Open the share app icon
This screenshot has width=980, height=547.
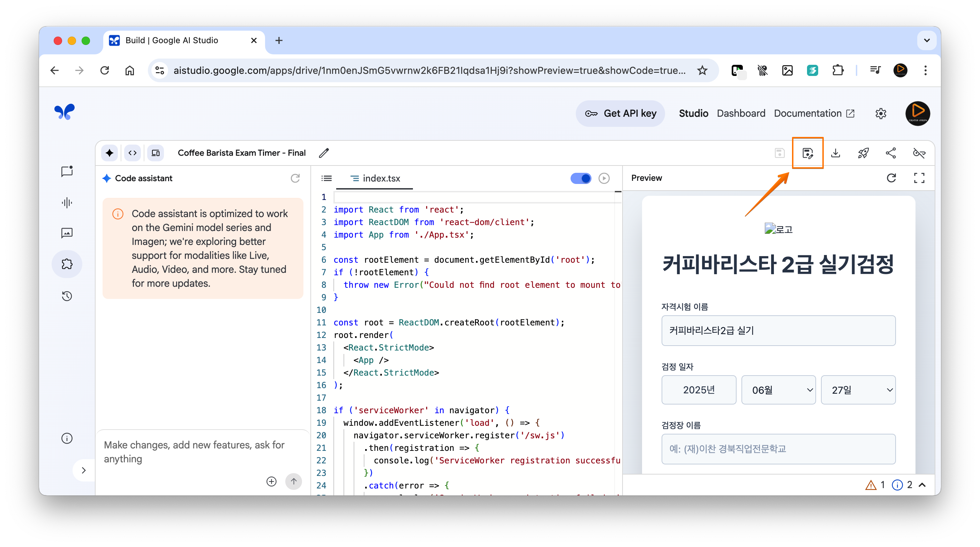[x=891, y=153]
